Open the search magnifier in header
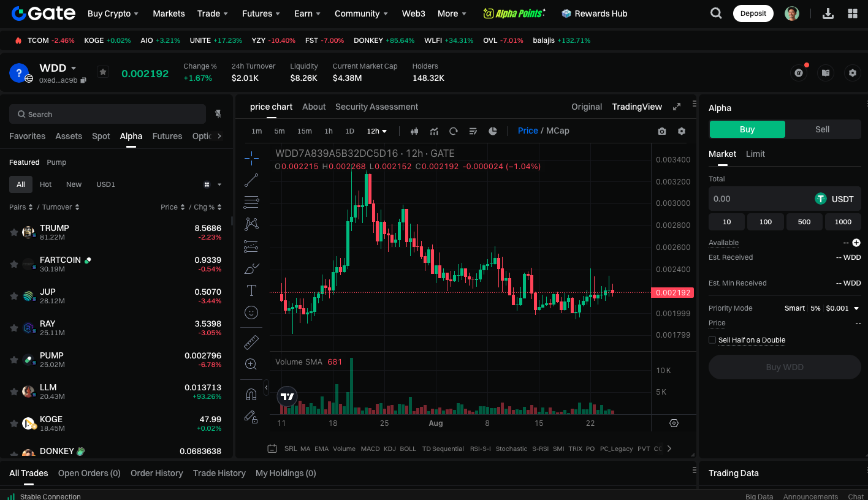This screenshot has height=500, width=868. tap(716, 13)
